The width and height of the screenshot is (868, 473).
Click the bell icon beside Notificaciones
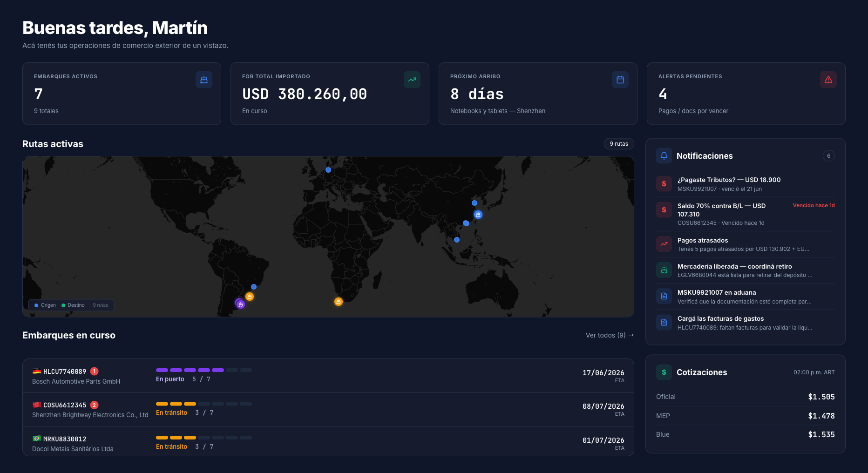click(x=664, y=155)
